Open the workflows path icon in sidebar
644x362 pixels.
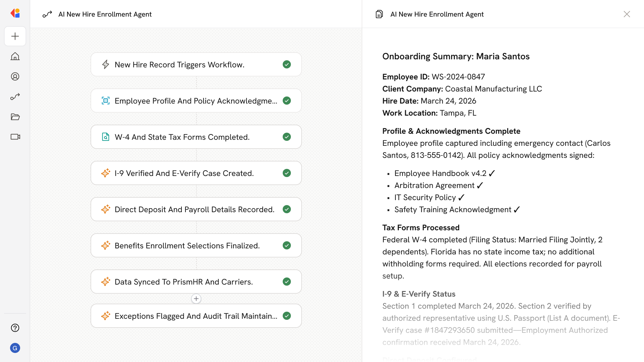point(15,97)
